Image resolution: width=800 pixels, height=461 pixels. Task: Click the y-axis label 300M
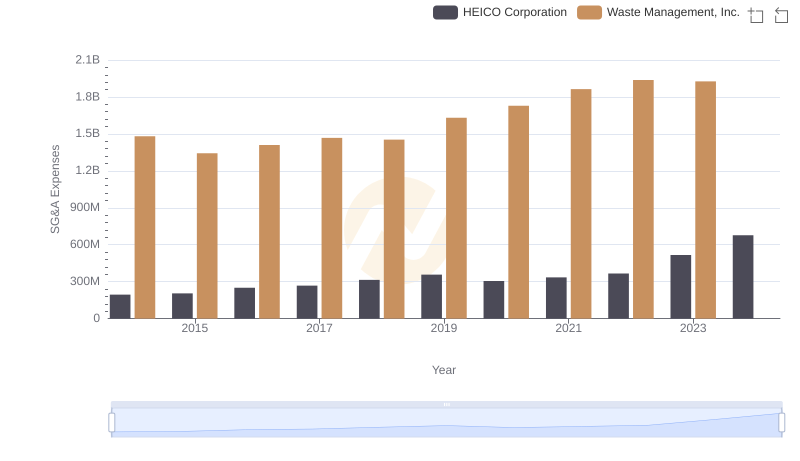(x=85, y=281)
